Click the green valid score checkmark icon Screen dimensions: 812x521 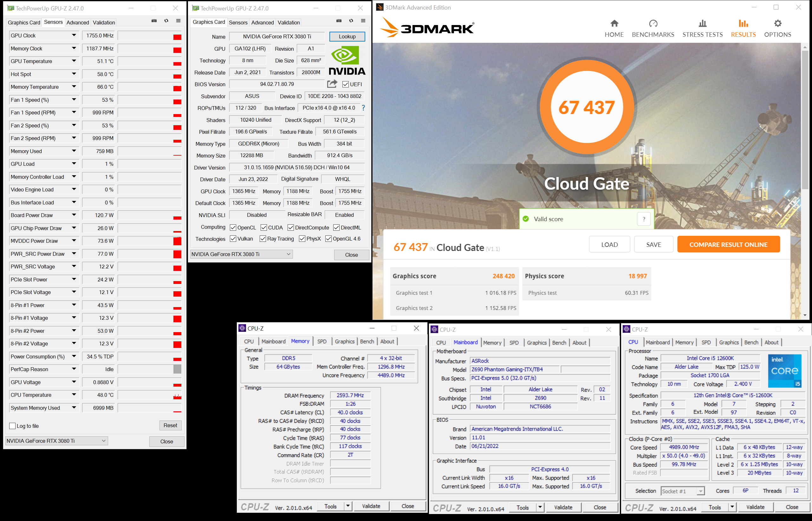pyautogui.click(x=526, y=219)
